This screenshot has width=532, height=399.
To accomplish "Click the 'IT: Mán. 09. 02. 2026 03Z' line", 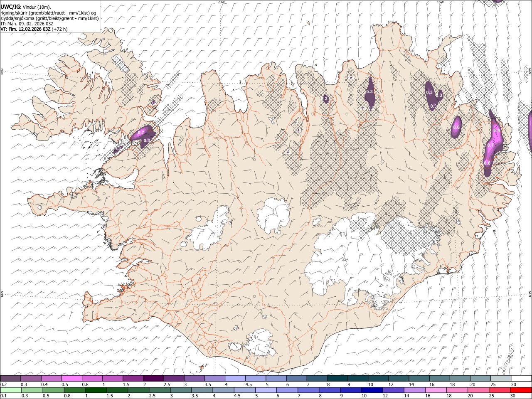I will [x=27, y=24].
